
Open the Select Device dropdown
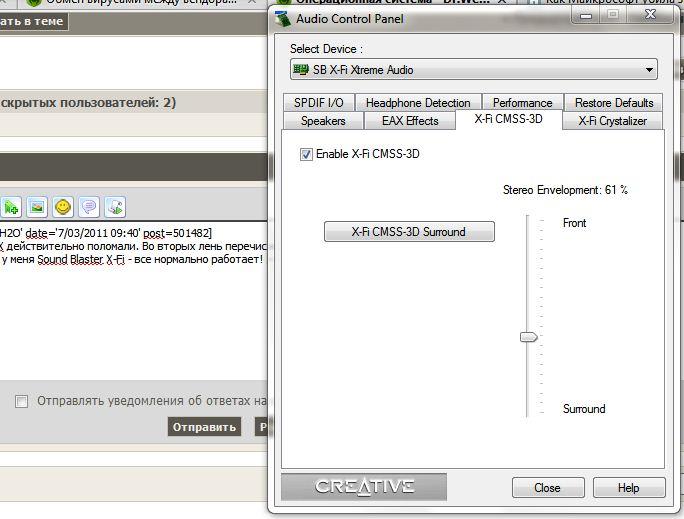tap(474, 70)
